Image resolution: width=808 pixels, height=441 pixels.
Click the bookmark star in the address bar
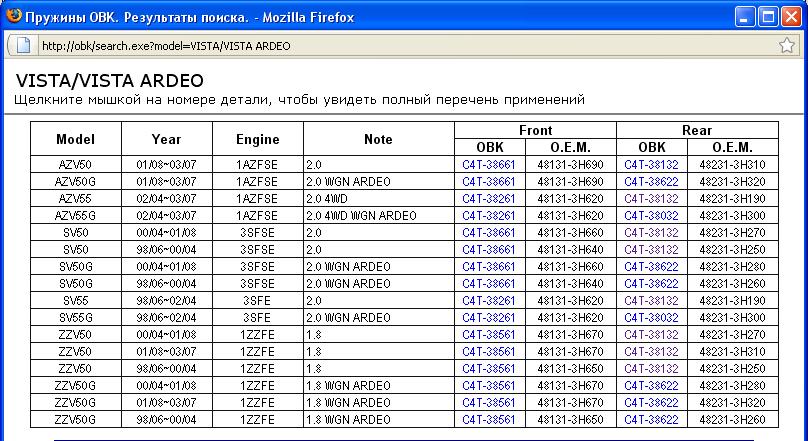pos(786,45)
